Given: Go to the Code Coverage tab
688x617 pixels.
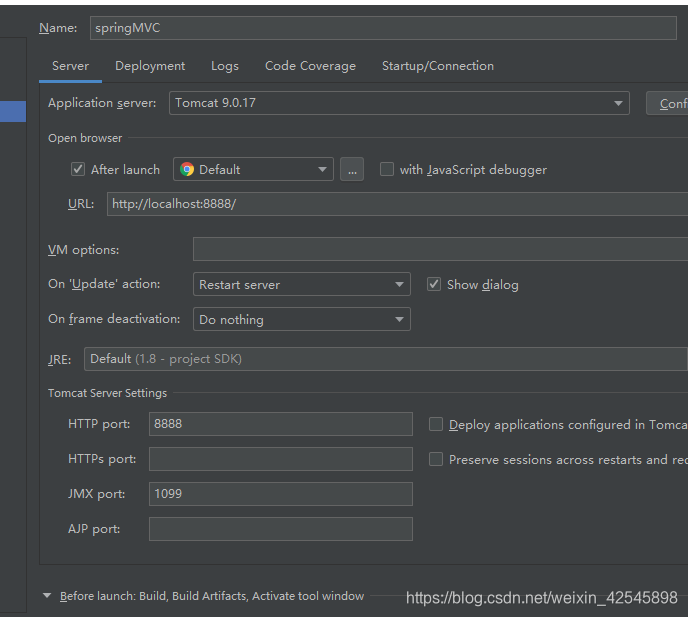Looking at the screenshot, I should 310,66.
